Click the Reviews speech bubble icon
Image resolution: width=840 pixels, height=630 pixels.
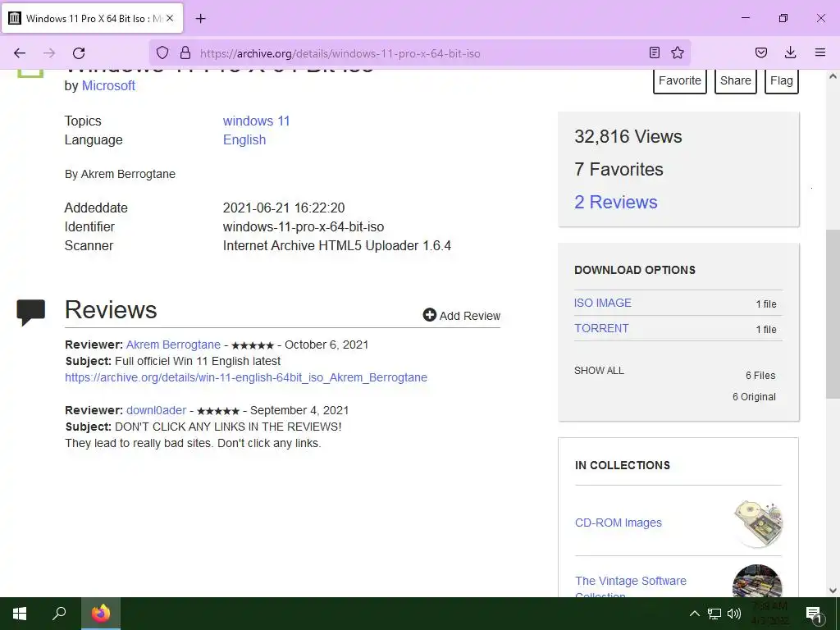point(30,313)
